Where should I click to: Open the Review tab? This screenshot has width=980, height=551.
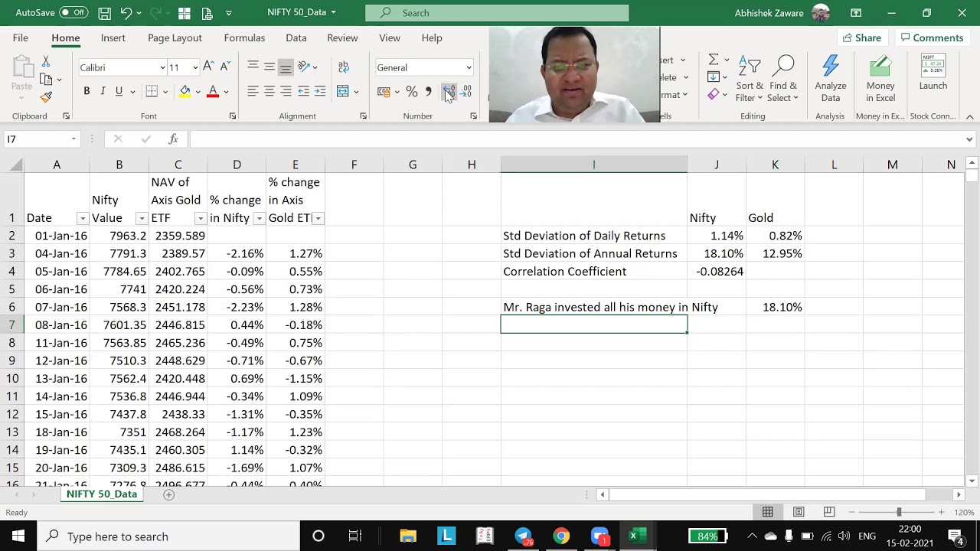click(x=342, y=37)
